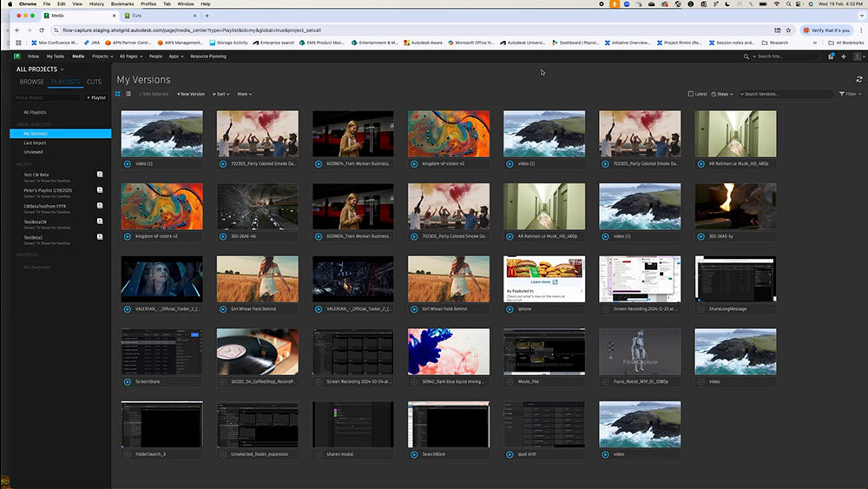
Task: Enable the Latest checkbox
Action: pyautogui.click(x=691, y=94)
